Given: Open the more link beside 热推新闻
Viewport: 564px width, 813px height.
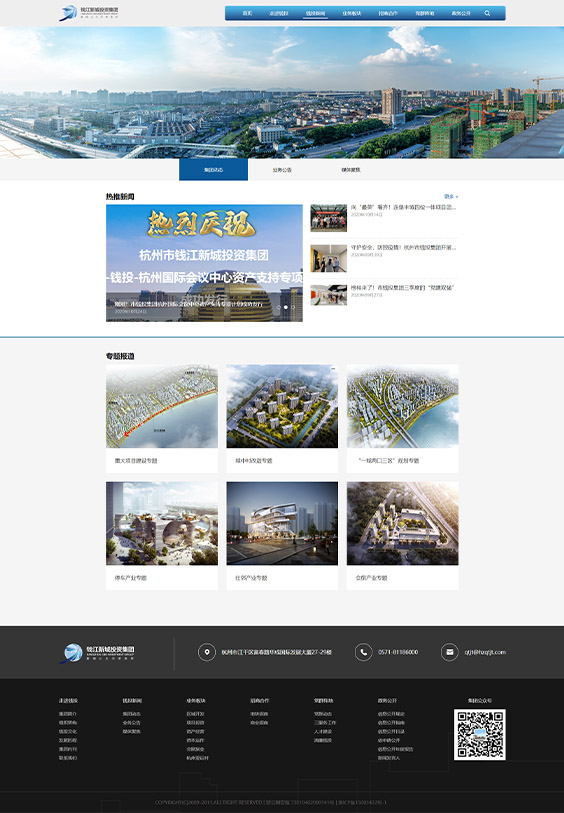Looking at the screenshot, I should (x=451, y=197).
